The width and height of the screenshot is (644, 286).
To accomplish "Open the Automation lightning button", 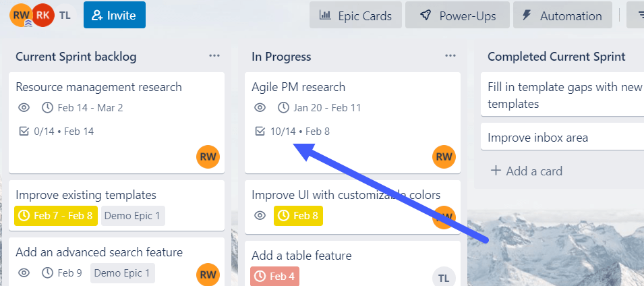I will click(x=562, y=16).
